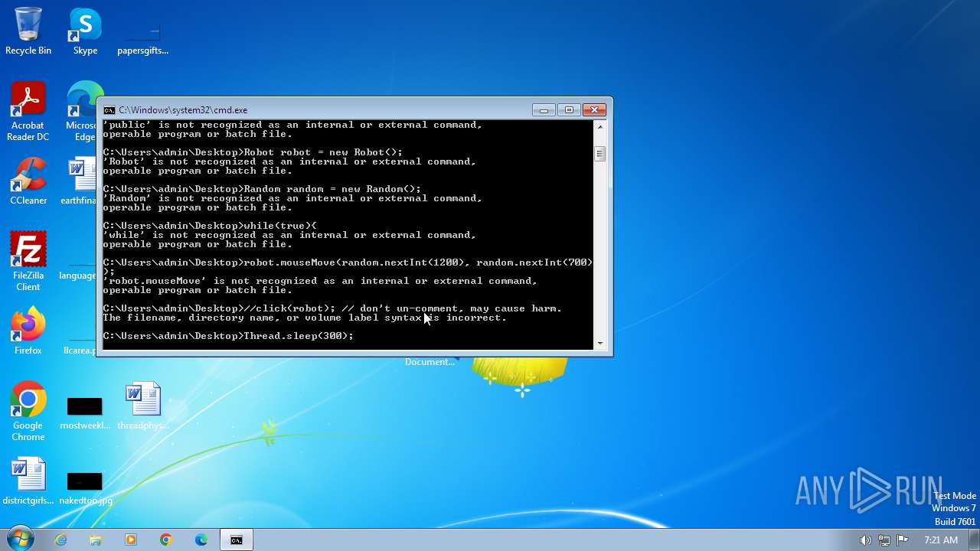Close the cmd.exe window
980x551 pixels.
(594, 110)
